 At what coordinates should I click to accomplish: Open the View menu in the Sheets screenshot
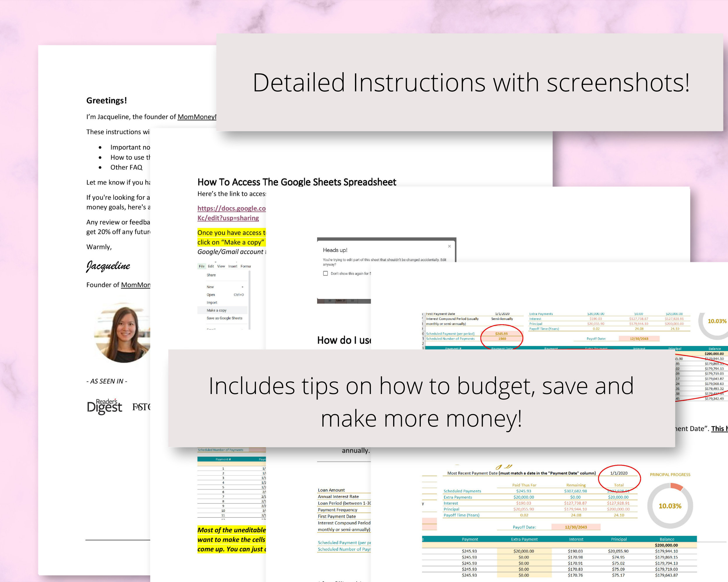click(221, 266)
